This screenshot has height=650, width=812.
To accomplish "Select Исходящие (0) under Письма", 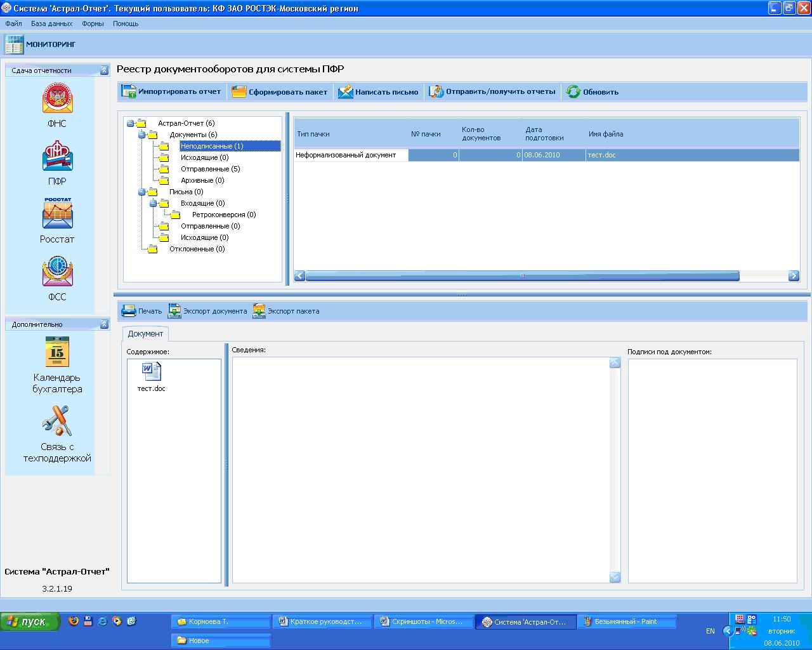I will point(204,237).
